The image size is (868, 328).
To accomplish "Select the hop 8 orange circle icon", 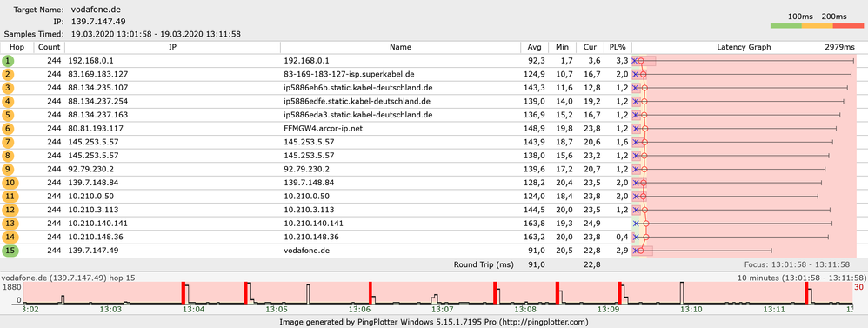I will (9, 156).
